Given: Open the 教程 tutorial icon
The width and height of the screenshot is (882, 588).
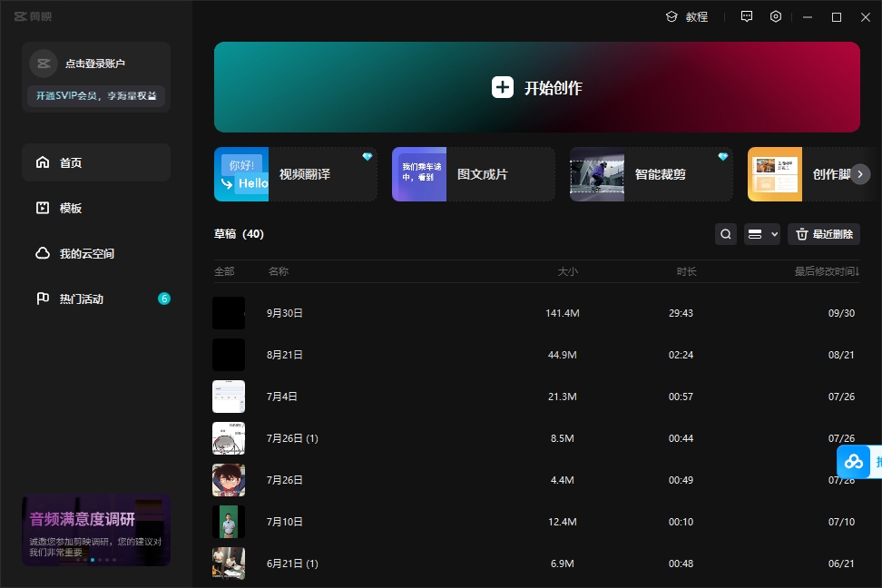Looking at the screenshot, I should [x=672, y=17].
